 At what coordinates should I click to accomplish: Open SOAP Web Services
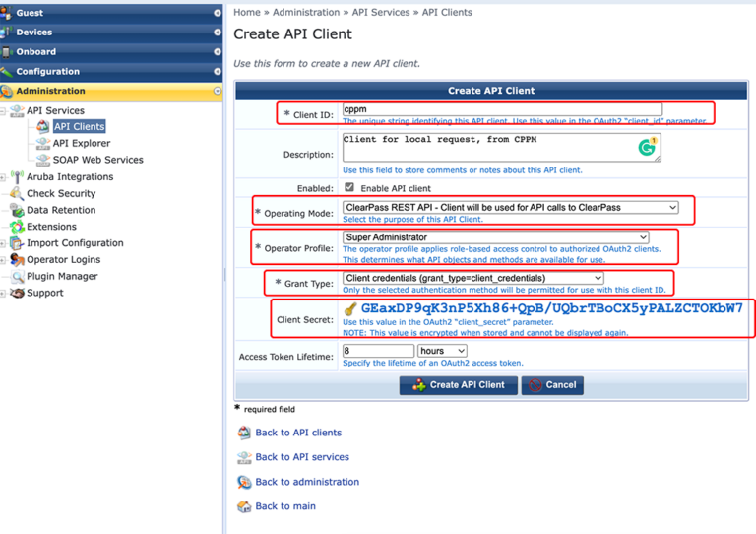(x=97, y=160)
